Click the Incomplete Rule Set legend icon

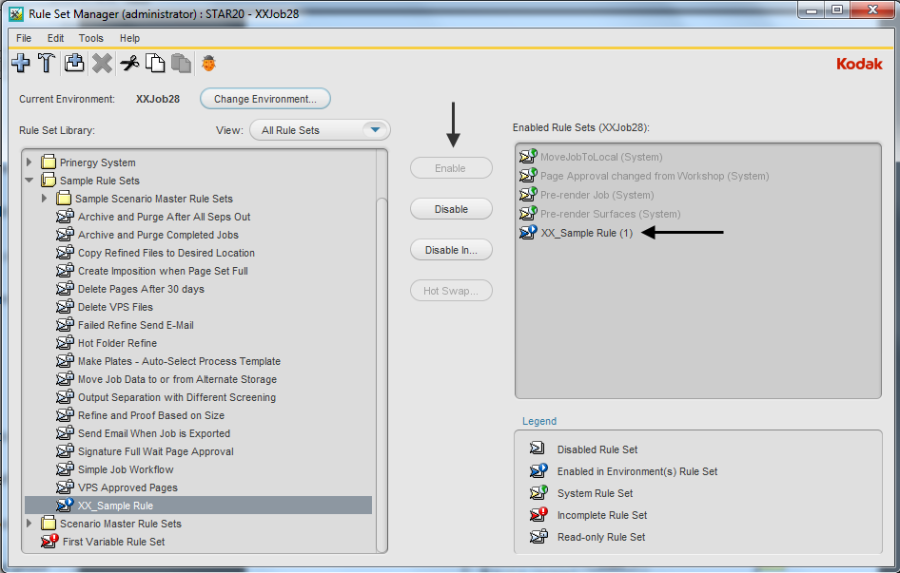point(538,514)
